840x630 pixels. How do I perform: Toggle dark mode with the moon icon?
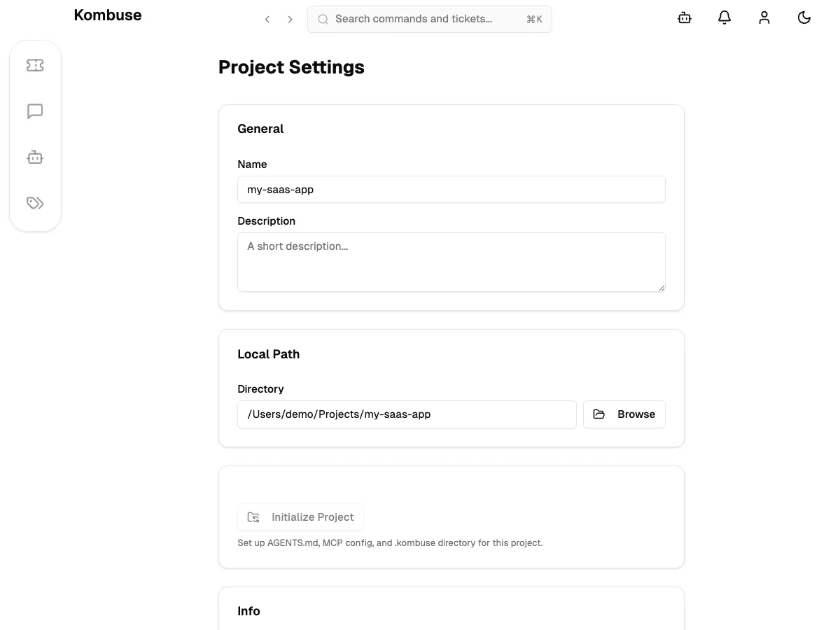[x=804, y=17]
